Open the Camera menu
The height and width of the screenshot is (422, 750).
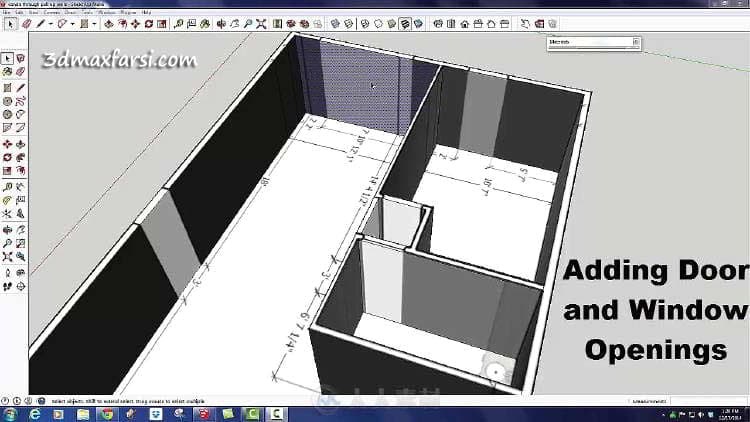click(x=52, y=12)
